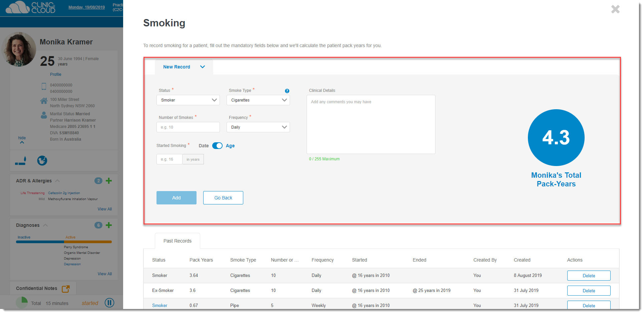Image resolution: width=644 pixels, height=314 pixels.
Task: View All Diagnoses
Action: (x=105, y=274)
